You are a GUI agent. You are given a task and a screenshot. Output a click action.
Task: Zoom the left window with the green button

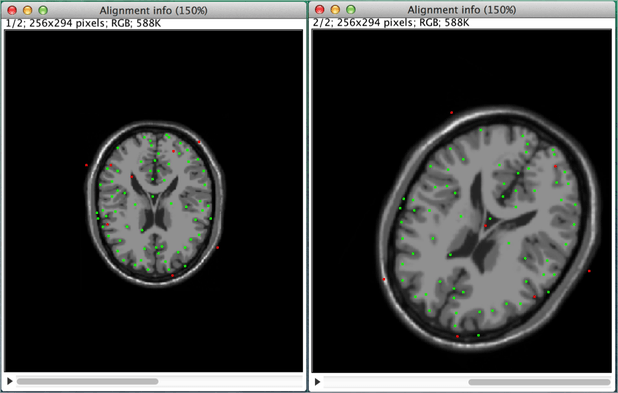click(x=43, y=10)
